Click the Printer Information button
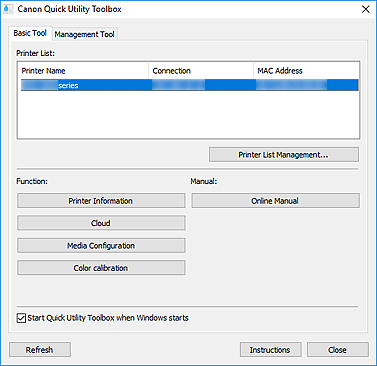The width and height of the screenshot is (377, 366). pyautogui.click(x=101, y=201)
